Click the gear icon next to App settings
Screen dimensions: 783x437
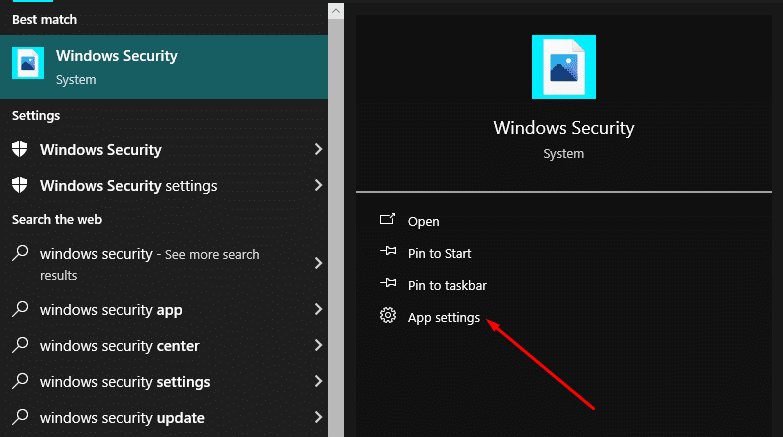click(388, 315)
